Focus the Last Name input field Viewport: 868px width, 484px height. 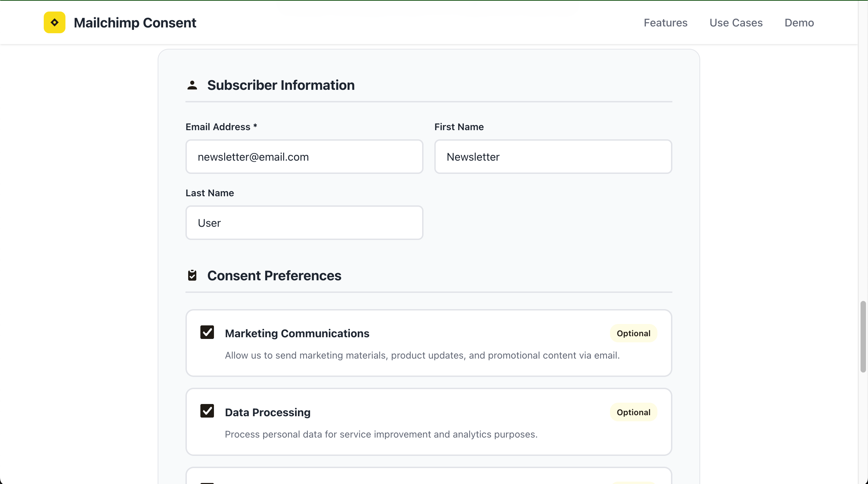[x=304, y=223]
